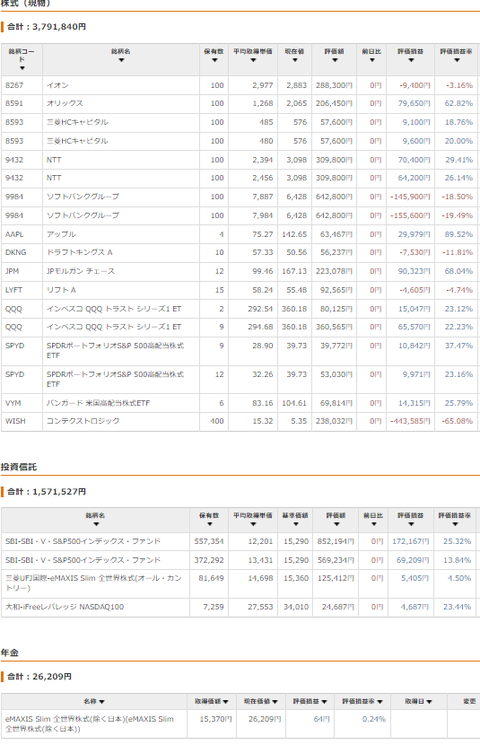This screenshot has width=480, height=745.
Task: Click the LYFT ticker code
Action: pyautogui.click(x=14, y=290)
